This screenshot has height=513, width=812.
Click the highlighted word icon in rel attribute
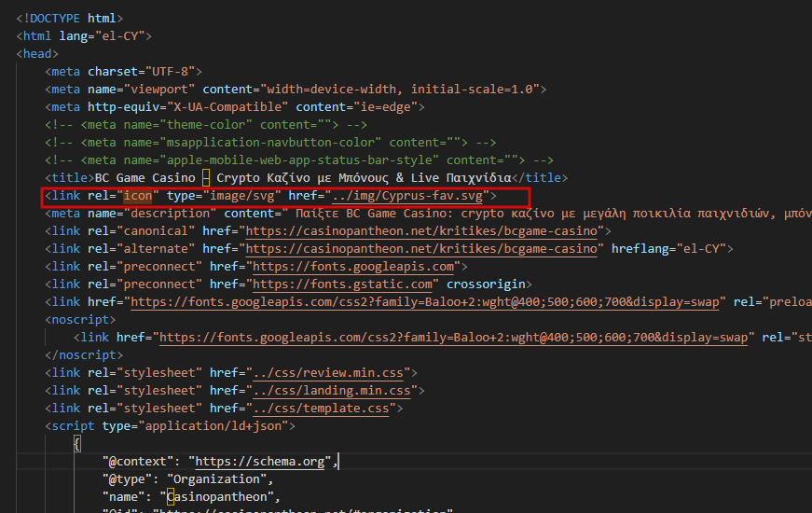pos(138,196)
